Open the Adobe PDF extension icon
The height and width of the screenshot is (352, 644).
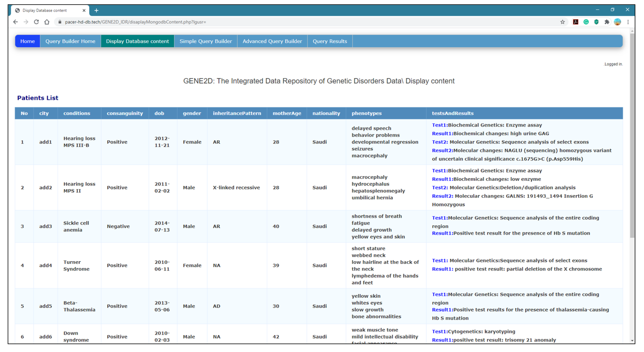575,22
